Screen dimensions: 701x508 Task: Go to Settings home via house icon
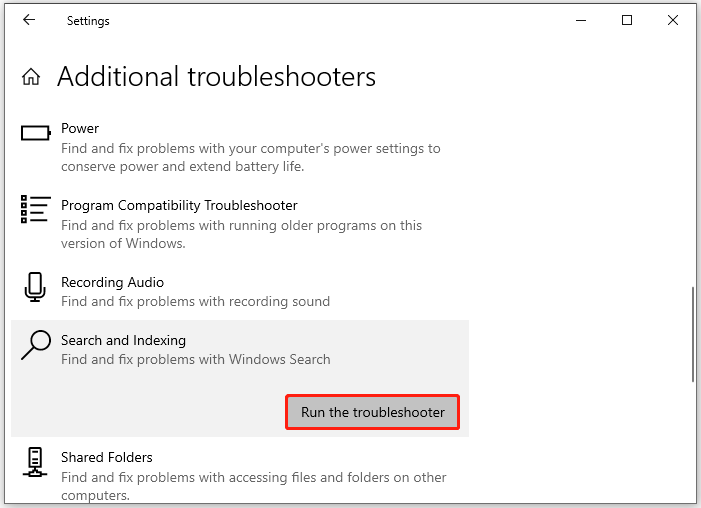[31, 77]
